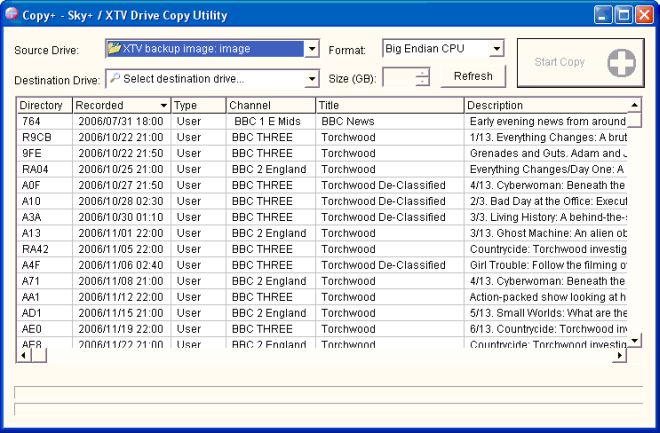Sort by the Directory column header
Viewport: 660px width, 433px height.
coord(44,105)
